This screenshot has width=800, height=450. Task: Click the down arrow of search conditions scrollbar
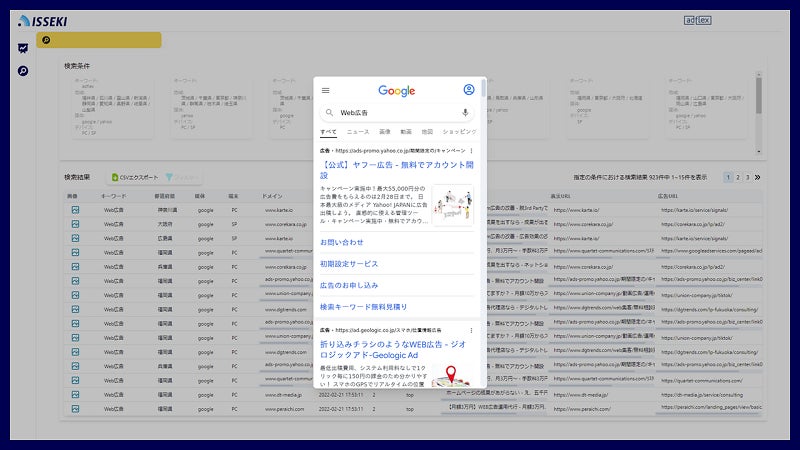759,152
